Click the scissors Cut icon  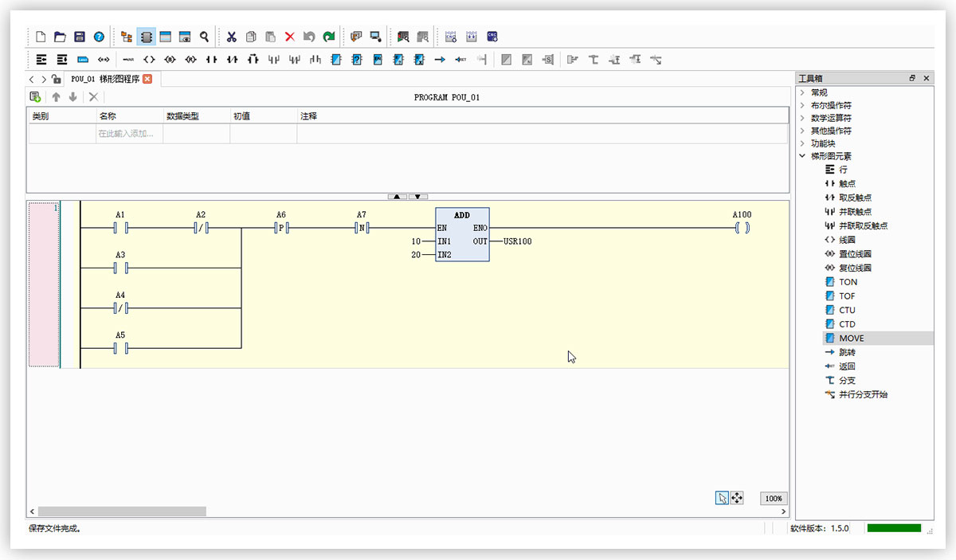tap(232, 37)
